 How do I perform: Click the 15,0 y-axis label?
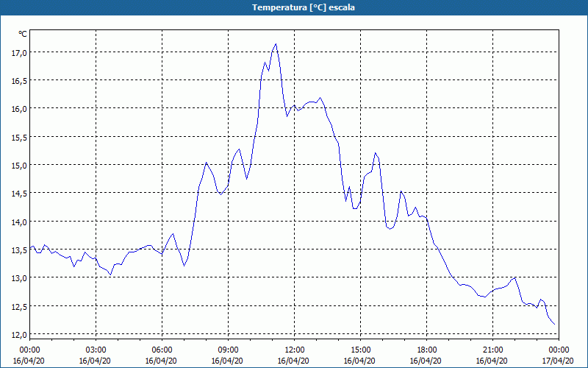[19, 166]
